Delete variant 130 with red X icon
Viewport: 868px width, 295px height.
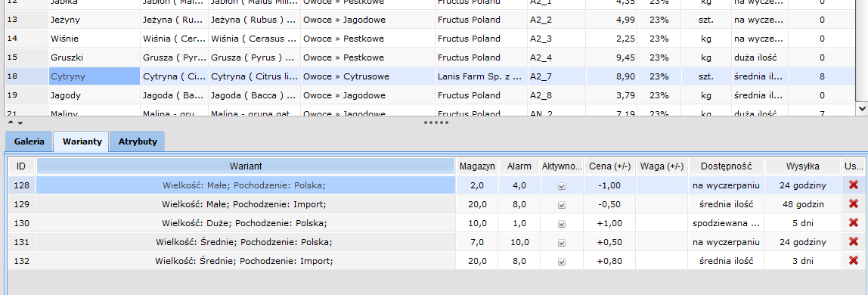(853, 223)
